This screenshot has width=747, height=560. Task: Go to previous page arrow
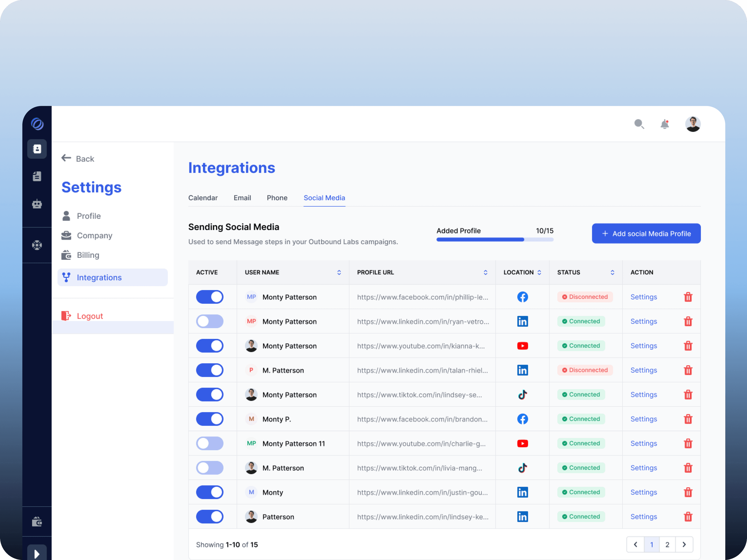point(635,544)
